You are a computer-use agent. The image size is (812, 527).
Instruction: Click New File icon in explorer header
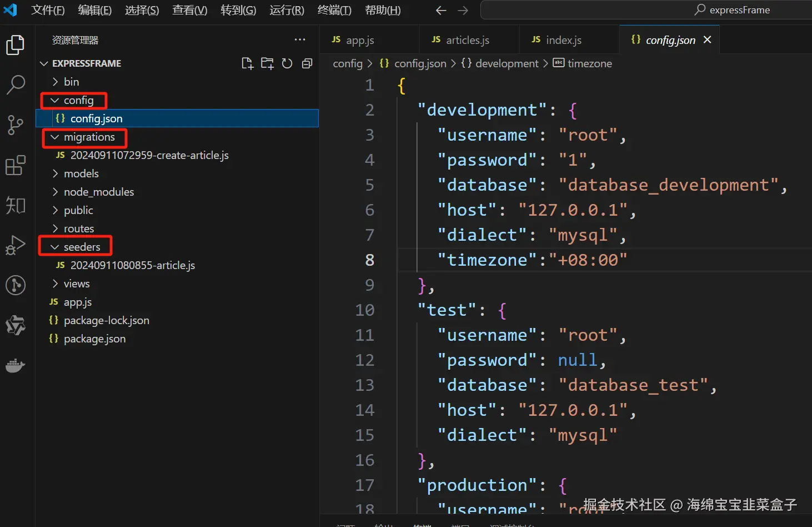click(247, 63)
